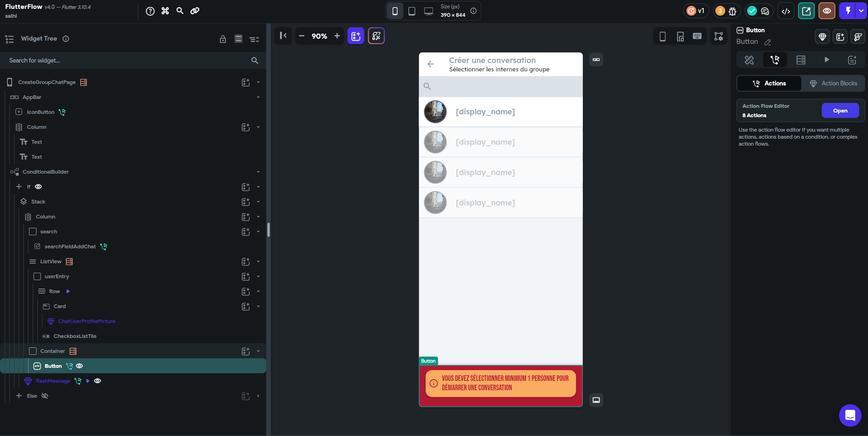Switch to the Action Blocks tab
Viewport: 868px width, 436px height.
(834, 83)
